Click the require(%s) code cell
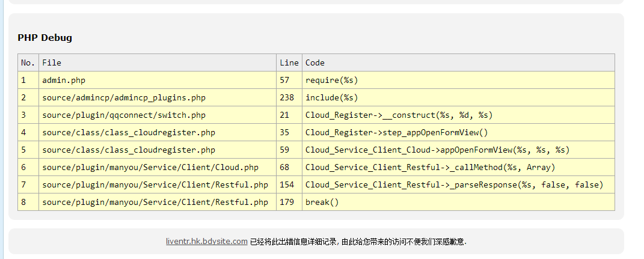This screenshot has width=644, height=259. (458, 80)
